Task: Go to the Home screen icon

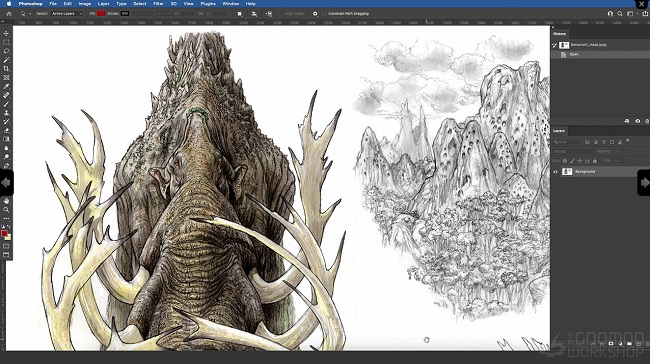Action: (9, 14)
